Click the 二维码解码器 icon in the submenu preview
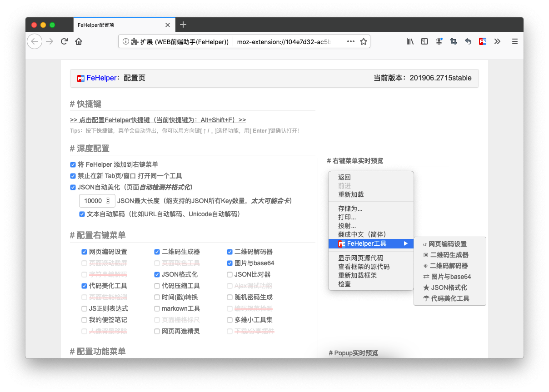Image resolution: width=549 pixels, height=392 pixels. 425,266
